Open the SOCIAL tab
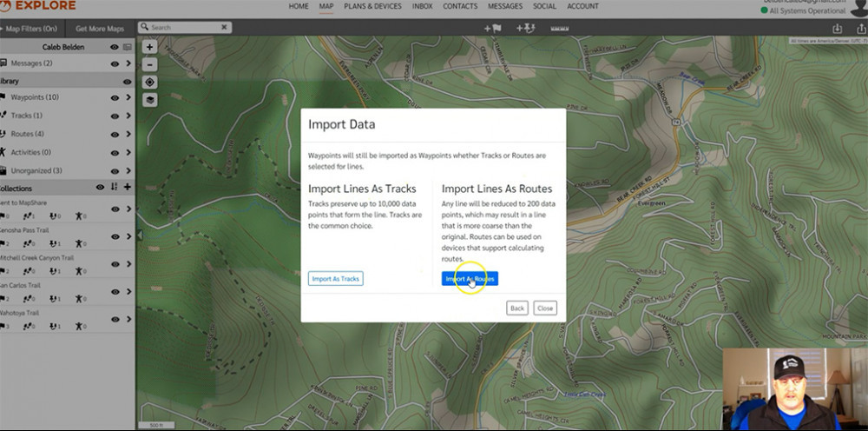Image resolution: width=868 pixels, height=431 pixels. (x=545, y=6)
